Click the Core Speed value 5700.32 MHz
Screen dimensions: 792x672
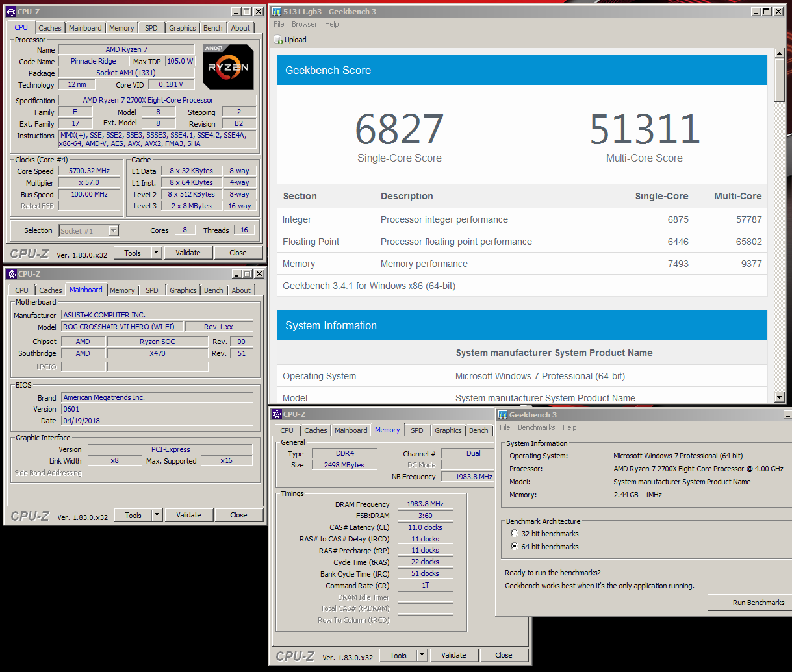(88, 171)
